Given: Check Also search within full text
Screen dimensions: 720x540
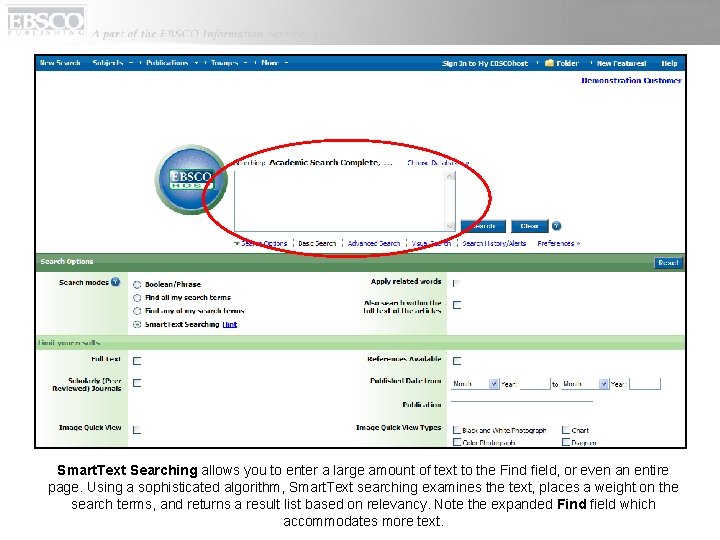Looking at the screenshot, I should (457, 305).
